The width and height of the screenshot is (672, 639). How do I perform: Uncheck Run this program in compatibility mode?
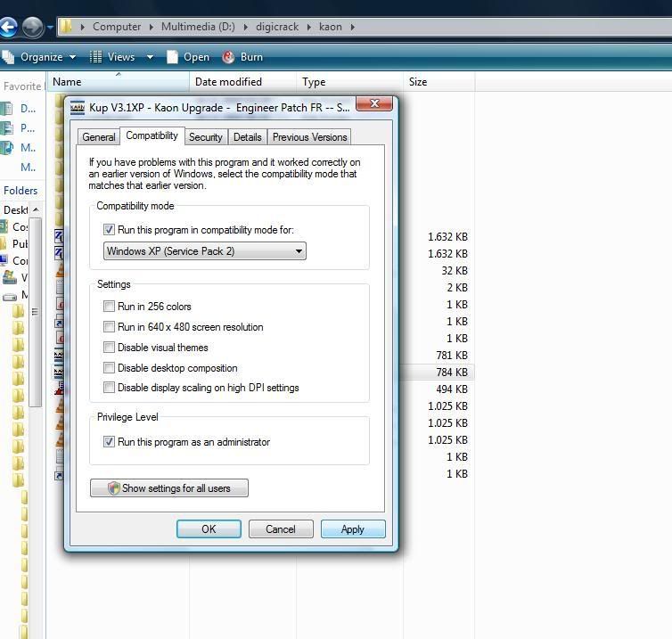point(110,230)
